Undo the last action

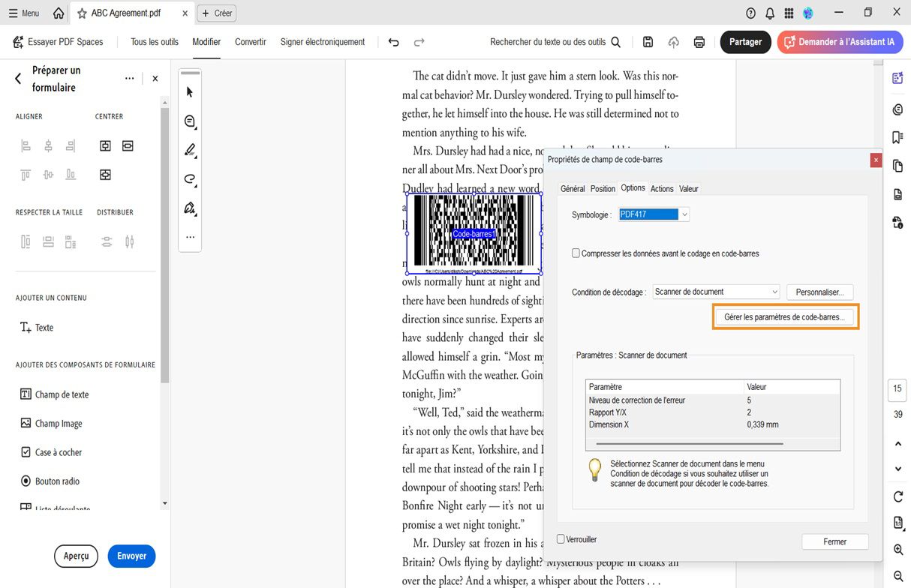(393, 42)
